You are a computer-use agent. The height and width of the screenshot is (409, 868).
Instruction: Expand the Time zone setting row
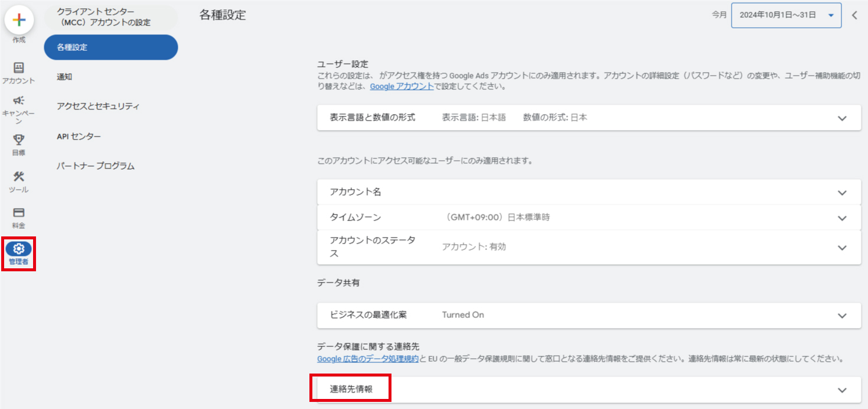[842, 218]
